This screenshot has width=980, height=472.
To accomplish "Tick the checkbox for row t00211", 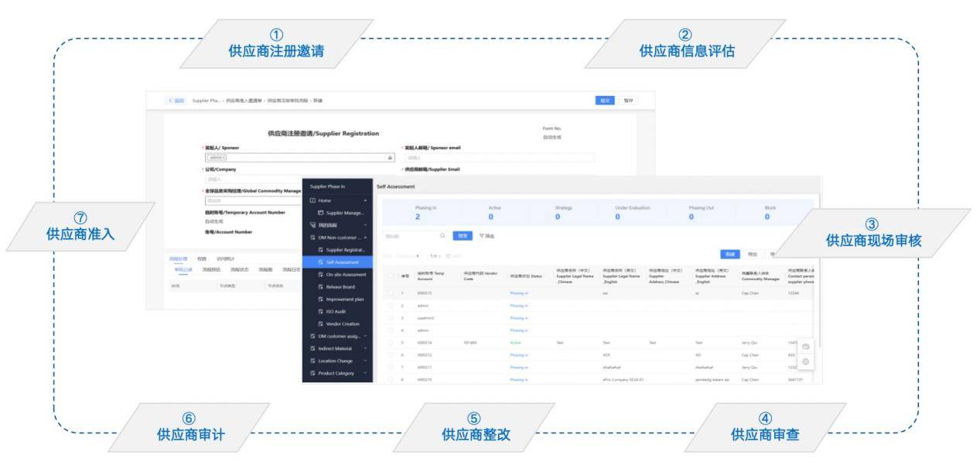I will 391,367.
